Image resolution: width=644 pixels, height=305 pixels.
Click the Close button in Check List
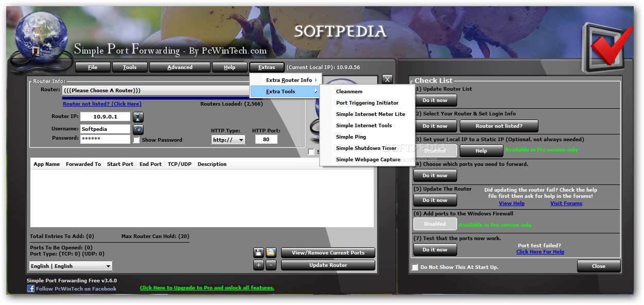point(599,266)
